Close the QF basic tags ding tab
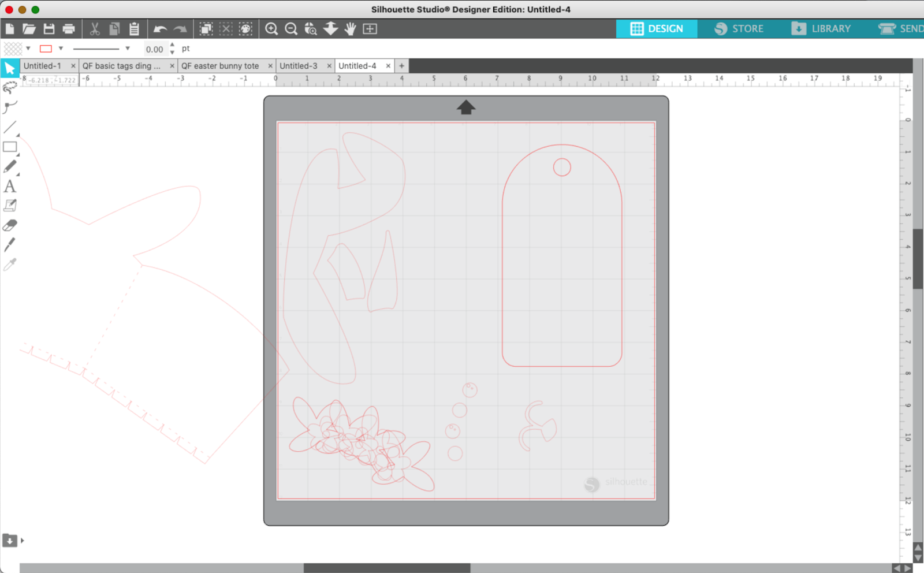 point(172,66)
